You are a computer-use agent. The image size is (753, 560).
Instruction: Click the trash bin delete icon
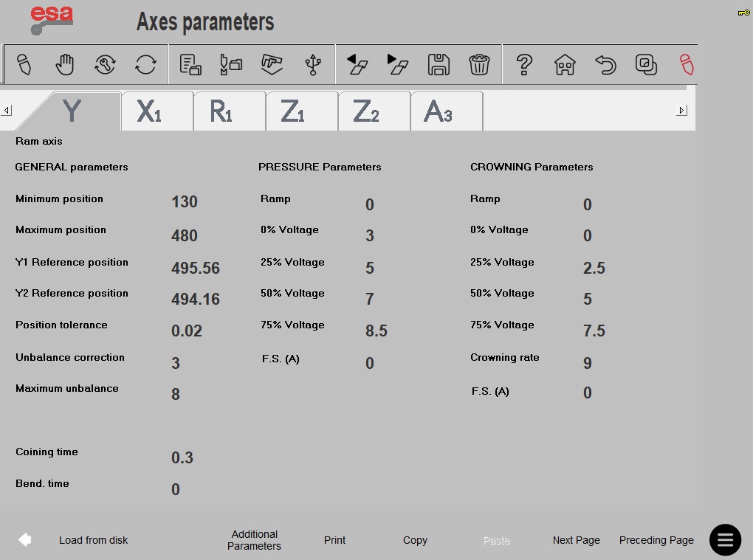[479, 64]
